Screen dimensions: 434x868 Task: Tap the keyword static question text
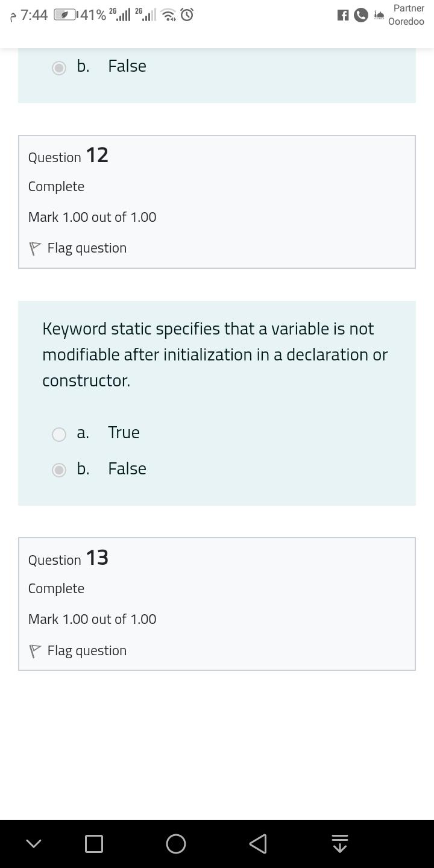point(215,354)
